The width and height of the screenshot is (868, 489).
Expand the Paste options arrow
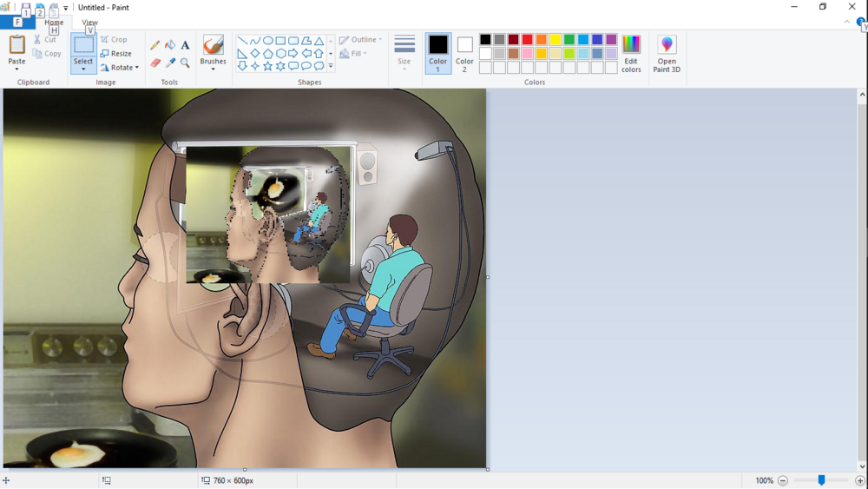pos(16,69)
